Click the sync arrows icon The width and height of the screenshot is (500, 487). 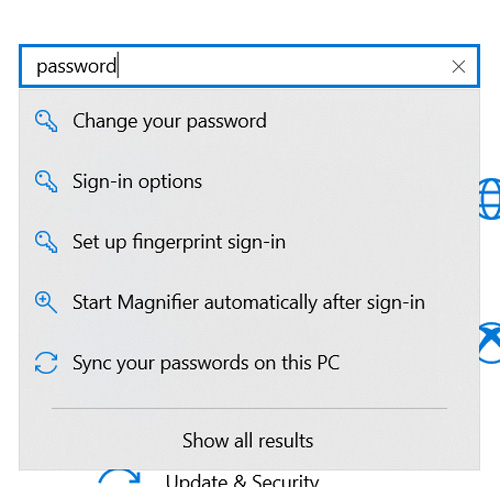pos(46,363)
